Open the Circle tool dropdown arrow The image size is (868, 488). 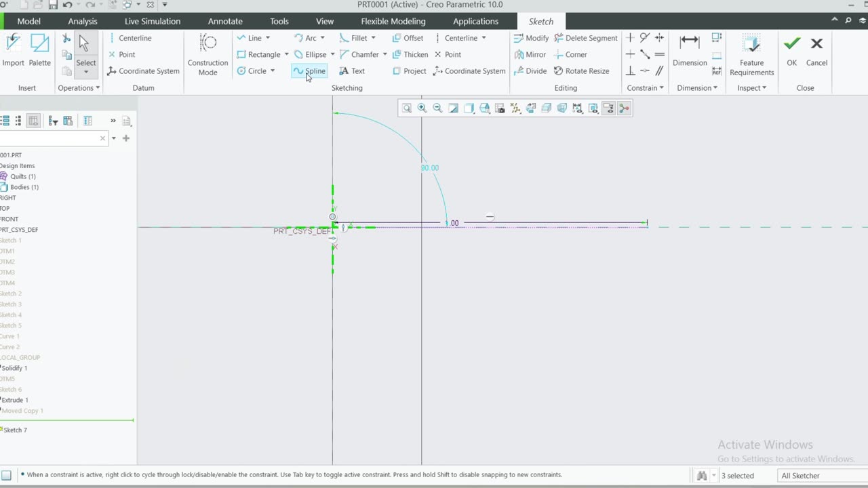(273, 70)
